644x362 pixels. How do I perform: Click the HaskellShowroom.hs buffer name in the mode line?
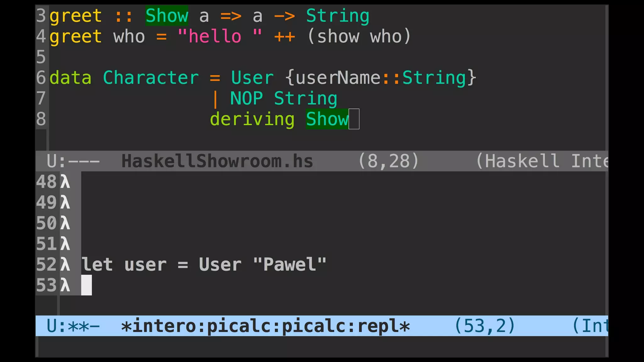[217, 161]
